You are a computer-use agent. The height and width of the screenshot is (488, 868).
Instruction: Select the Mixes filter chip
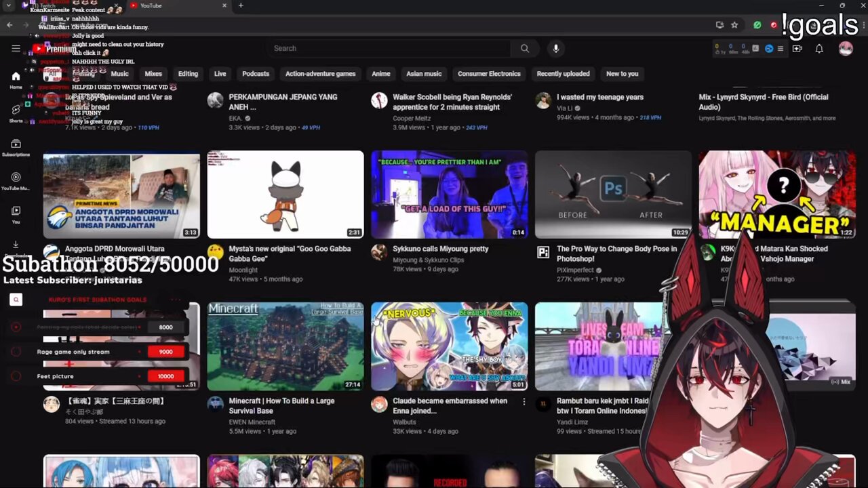coord(153,74)
